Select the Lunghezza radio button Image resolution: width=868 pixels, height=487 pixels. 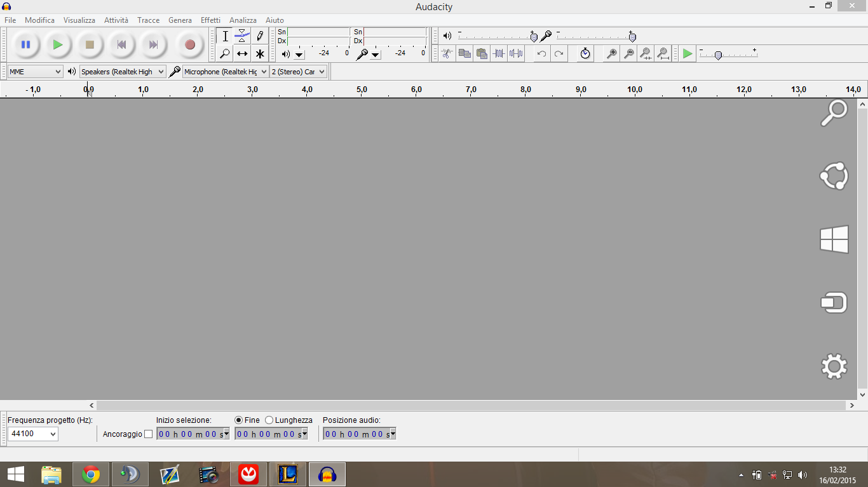click(x=269, y=420)
